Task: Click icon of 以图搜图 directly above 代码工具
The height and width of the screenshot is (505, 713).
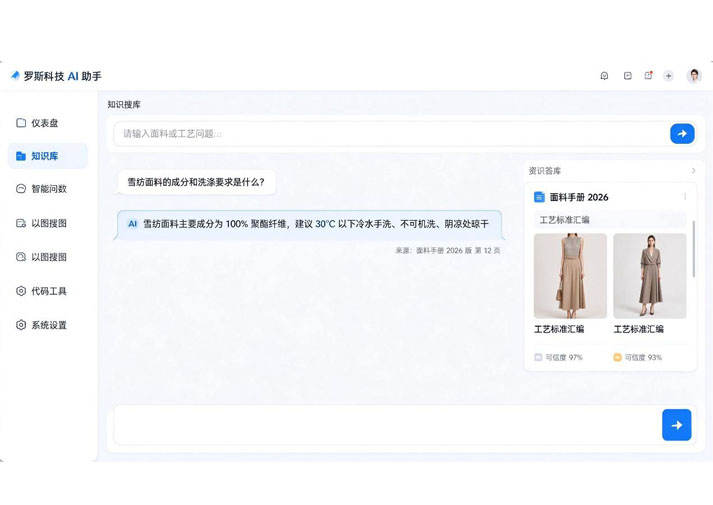Action: (21, 257)
